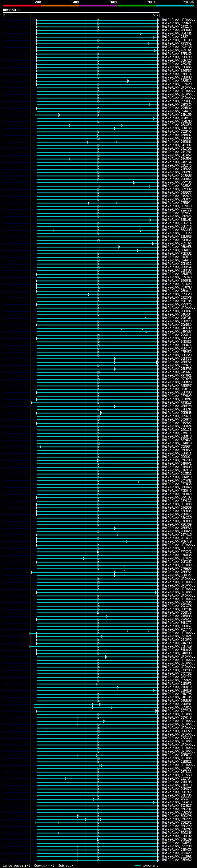197x868 pixels.
Task: Click the BB905011 query name label
Action: click(x=11, y=10)
